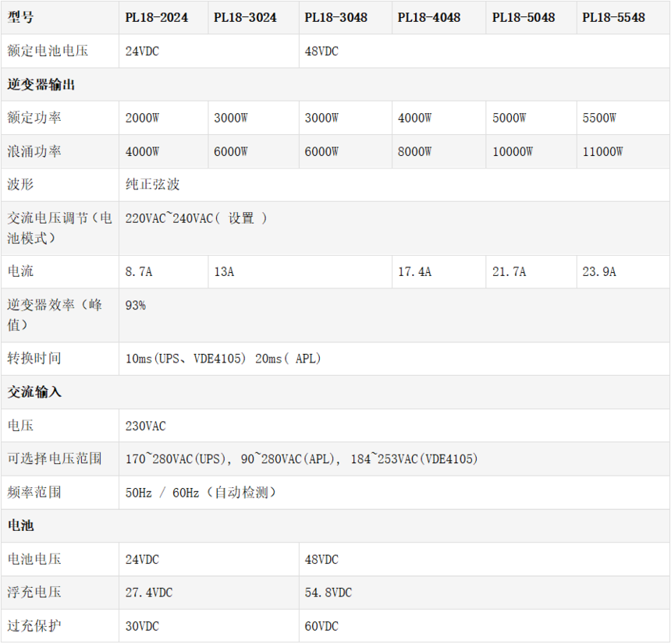Image resolution: width=671 pixels, height=644 pixels.
Task: Select the 频率范围 row label
Action: [x=34, y=492]
